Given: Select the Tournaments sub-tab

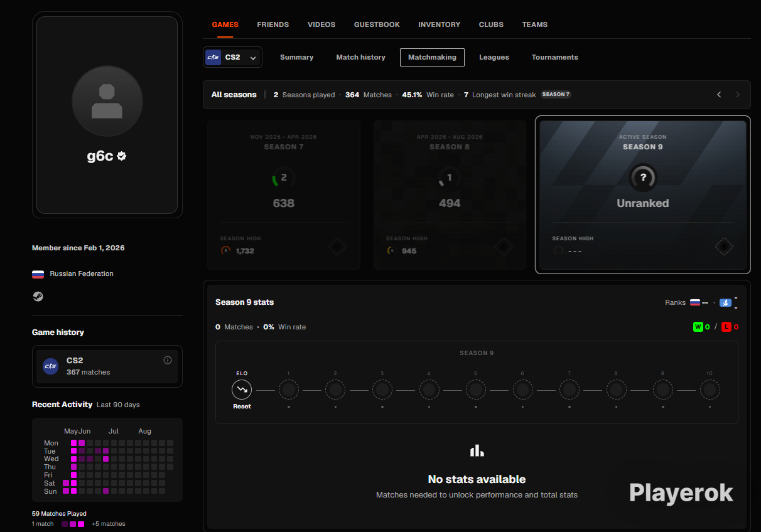Looking at the screenshot, I should [554, 57].
